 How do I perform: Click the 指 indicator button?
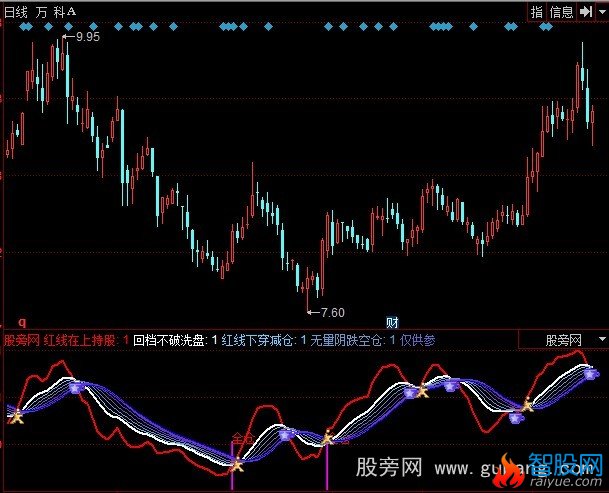pyautogui.click(x=536, y=12)
